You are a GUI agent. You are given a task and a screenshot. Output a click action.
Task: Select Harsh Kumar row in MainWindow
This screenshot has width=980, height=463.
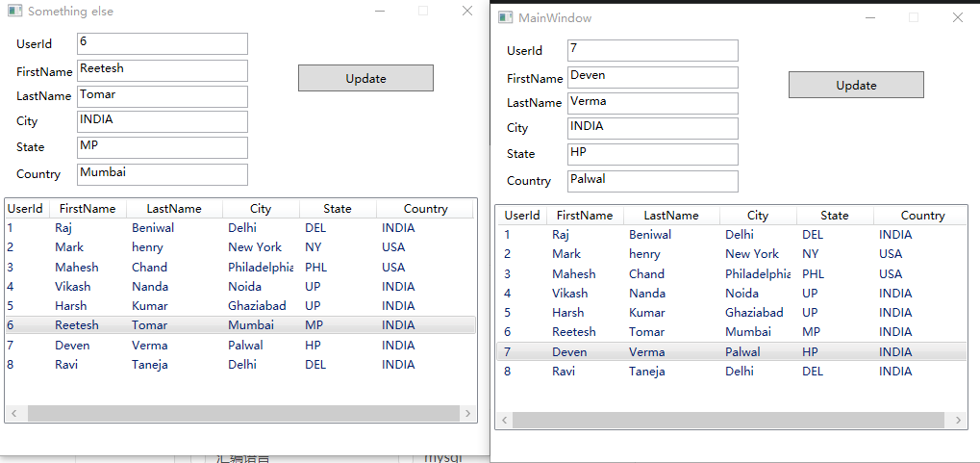coord(731,313)
